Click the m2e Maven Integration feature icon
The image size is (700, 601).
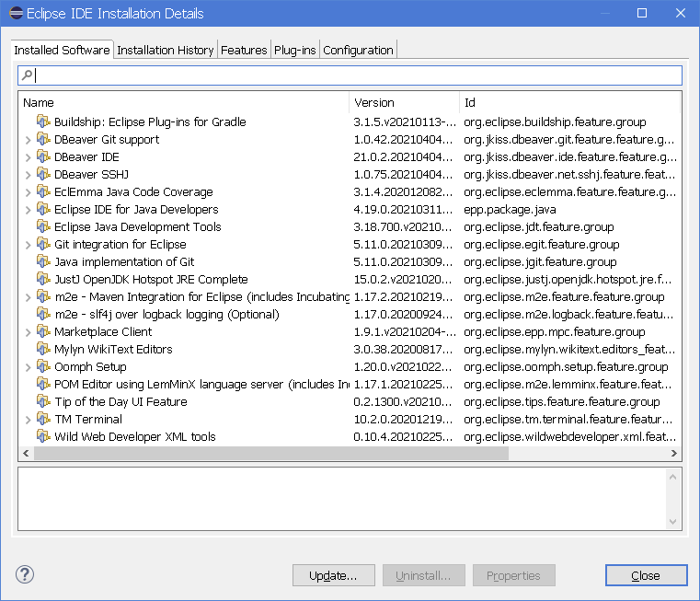coord(43,296)
